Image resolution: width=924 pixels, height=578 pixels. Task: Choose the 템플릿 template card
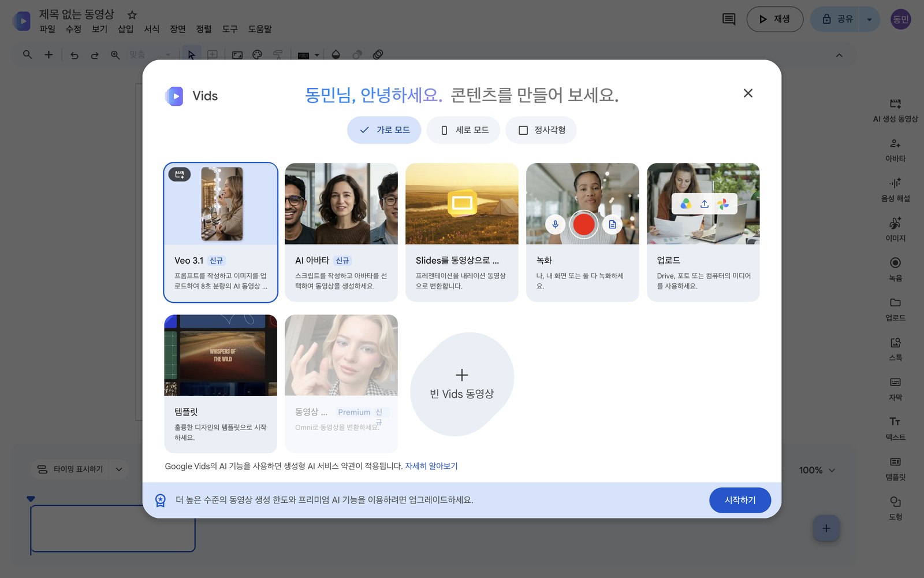tap(221, 384)
